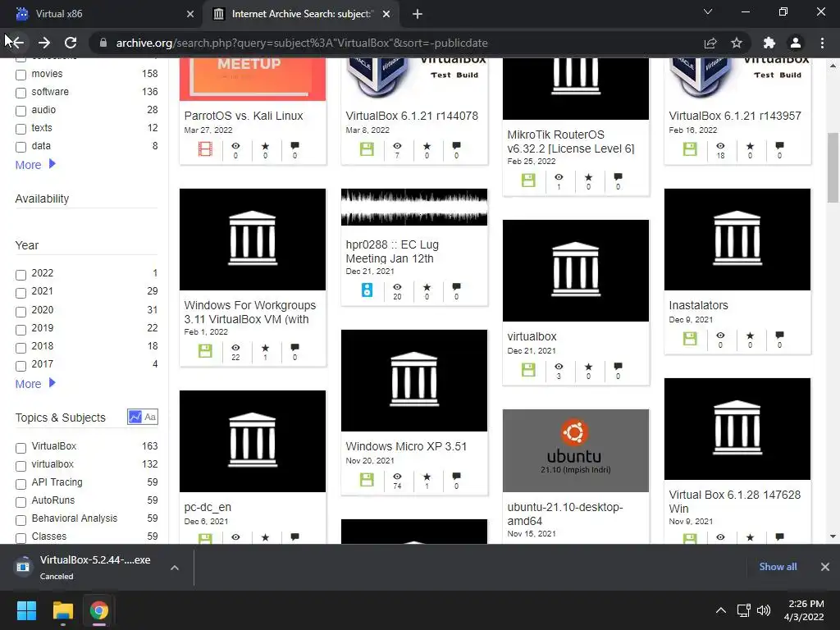This screenshot has width=840, height=630.
Task: Click reviews icon under VirtualBox 6.1.21 r143957
Action: (x=779, y=145)
